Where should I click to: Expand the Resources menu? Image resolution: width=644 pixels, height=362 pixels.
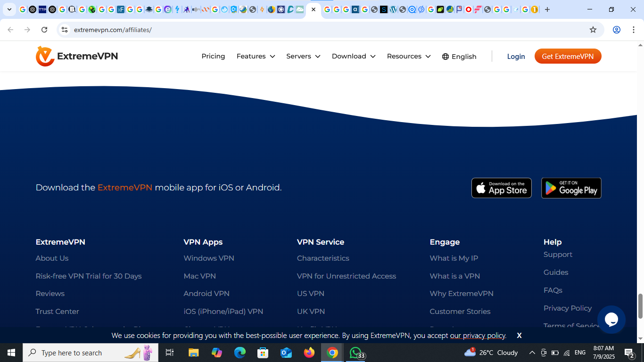[x=409, y=56]
